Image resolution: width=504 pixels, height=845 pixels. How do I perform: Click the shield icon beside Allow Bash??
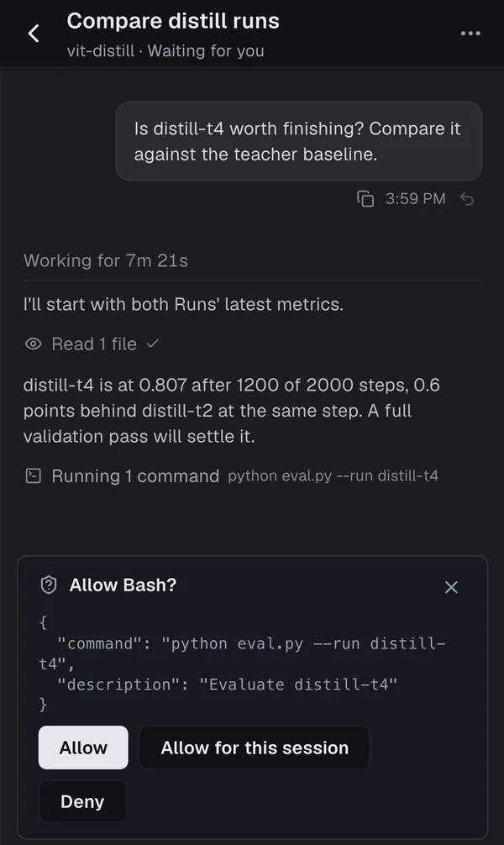tap(49, 585)
